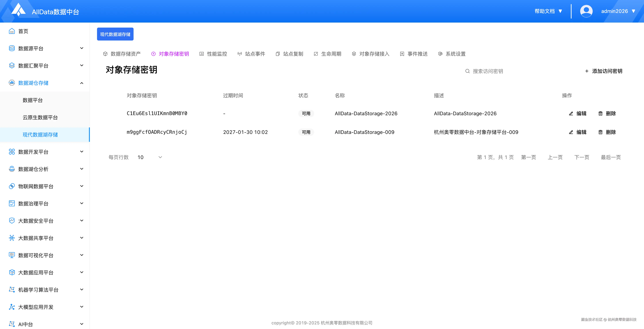Click the 下一页 pagination link

(x=581, y=157)
